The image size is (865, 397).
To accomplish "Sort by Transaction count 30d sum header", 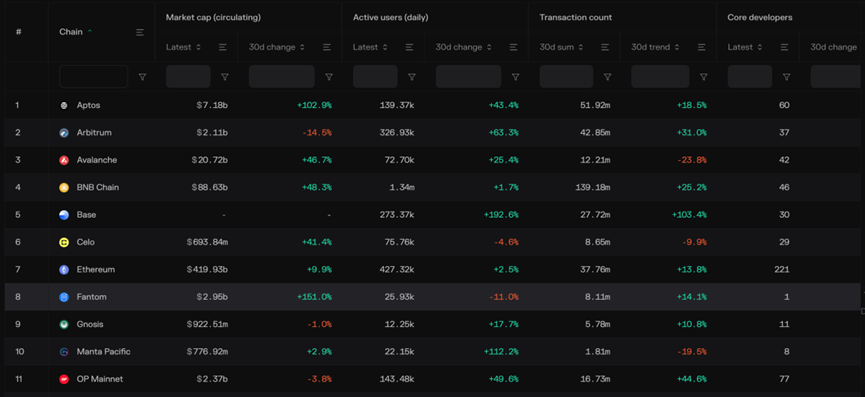I will point(561,47).
